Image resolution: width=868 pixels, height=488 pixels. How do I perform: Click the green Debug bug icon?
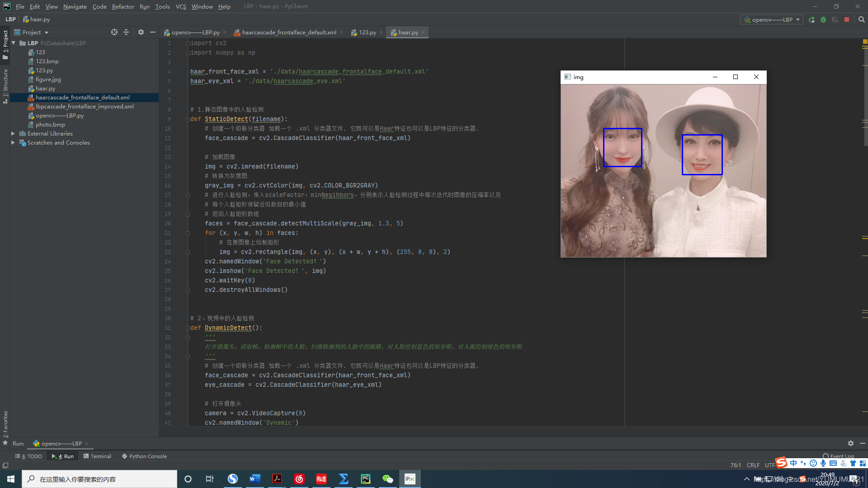[x=823, y=19]
